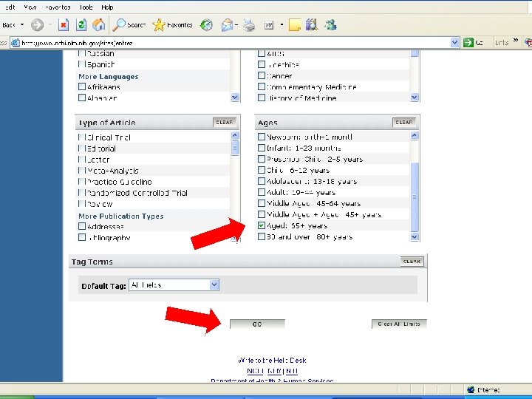Click the GO button to apply limits
532x399 pixels.
[x=257, y=324]
